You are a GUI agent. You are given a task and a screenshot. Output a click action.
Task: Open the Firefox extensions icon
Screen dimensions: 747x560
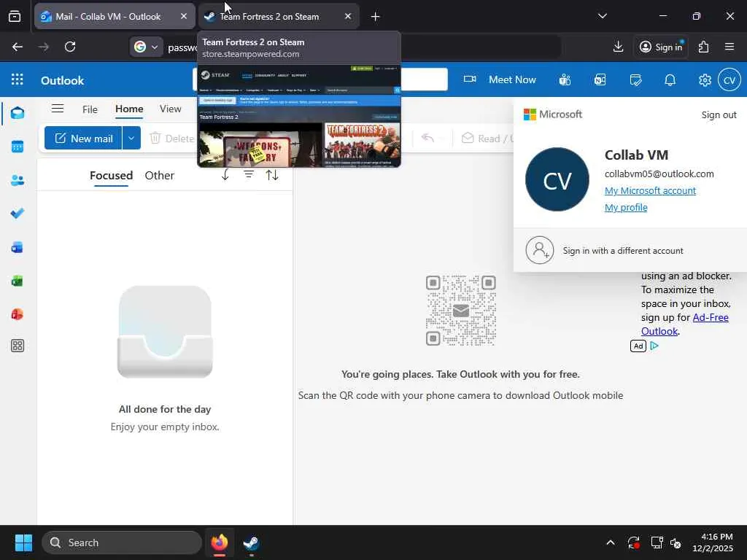704,47
